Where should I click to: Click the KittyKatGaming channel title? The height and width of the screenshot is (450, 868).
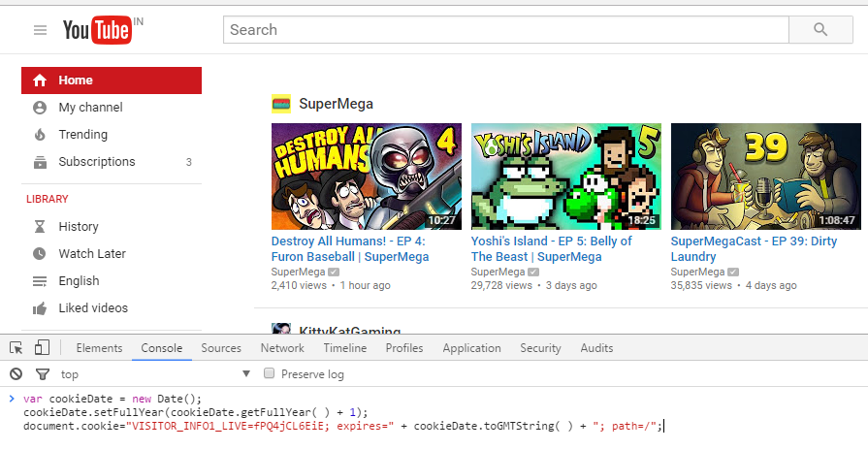[350, 330]
